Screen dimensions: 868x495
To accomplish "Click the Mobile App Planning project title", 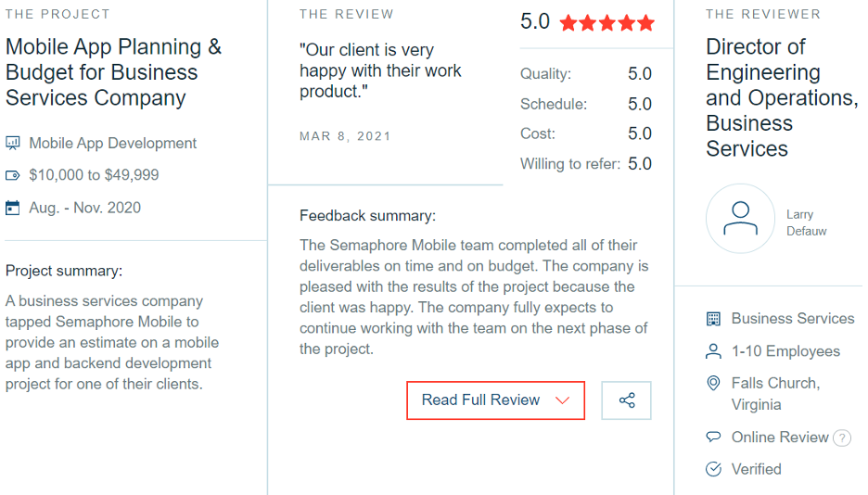I will 113,72.
